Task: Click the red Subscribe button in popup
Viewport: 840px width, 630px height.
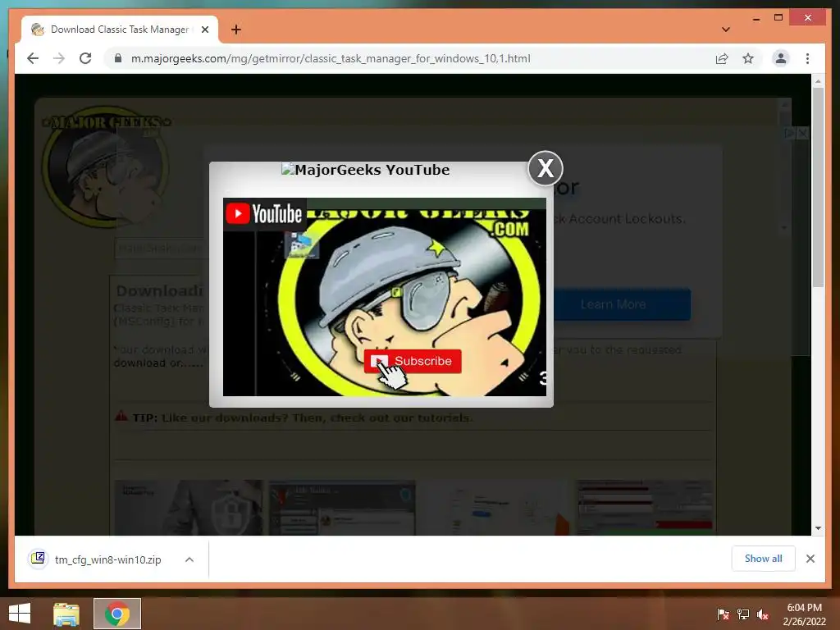Action: [413, 361]
